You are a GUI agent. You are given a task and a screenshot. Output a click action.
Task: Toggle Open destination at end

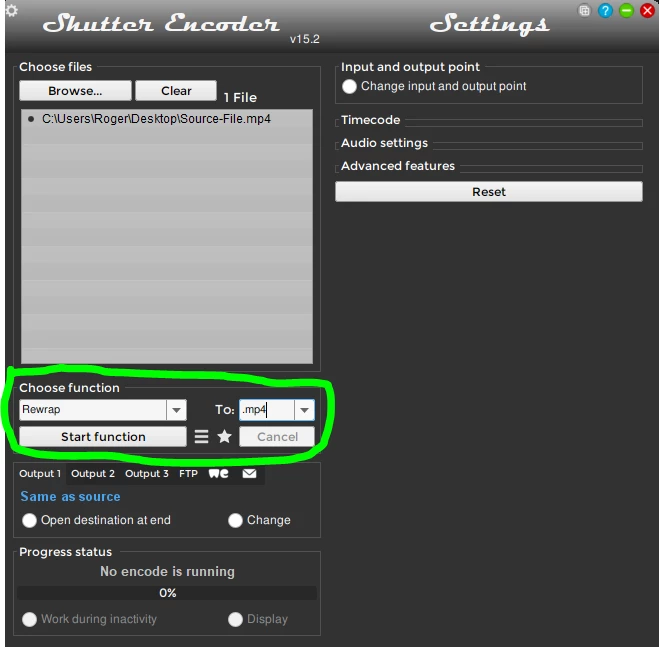(x=29, y=520)
